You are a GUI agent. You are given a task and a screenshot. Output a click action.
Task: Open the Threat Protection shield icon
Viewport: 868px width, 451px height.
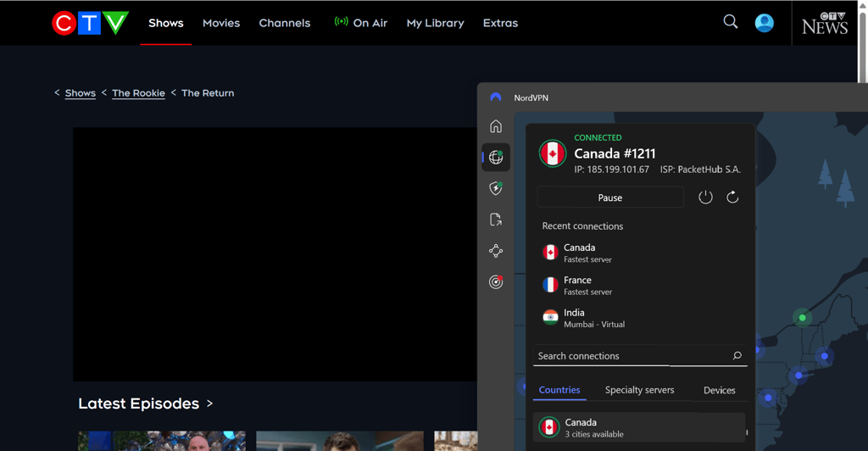[496, 188]
